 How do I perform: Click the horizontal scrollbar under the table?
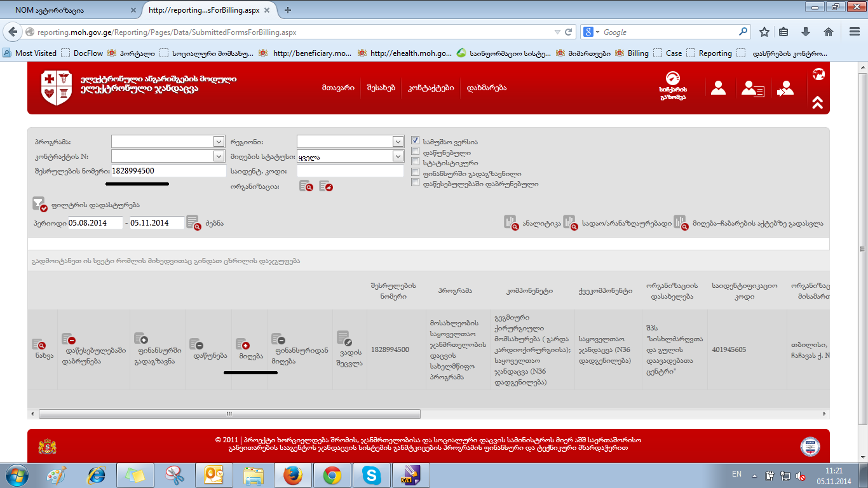click(x=229, y=414)
